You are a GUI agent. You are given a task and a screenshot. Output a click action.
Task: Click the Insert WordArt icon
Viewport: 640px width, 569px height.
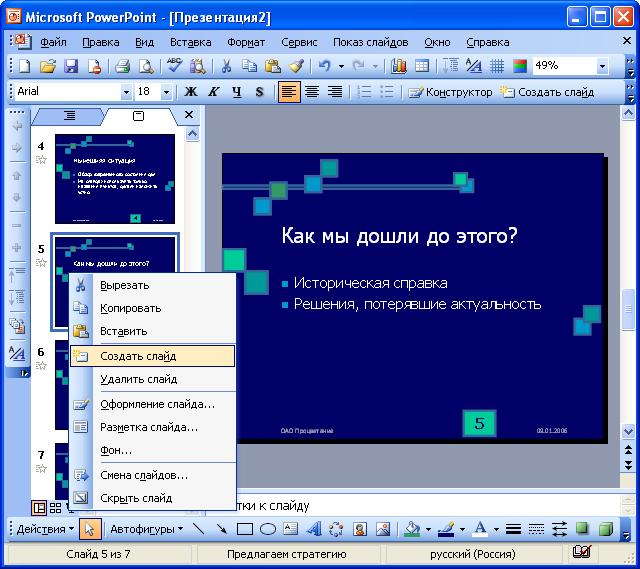tap(313, 529)
